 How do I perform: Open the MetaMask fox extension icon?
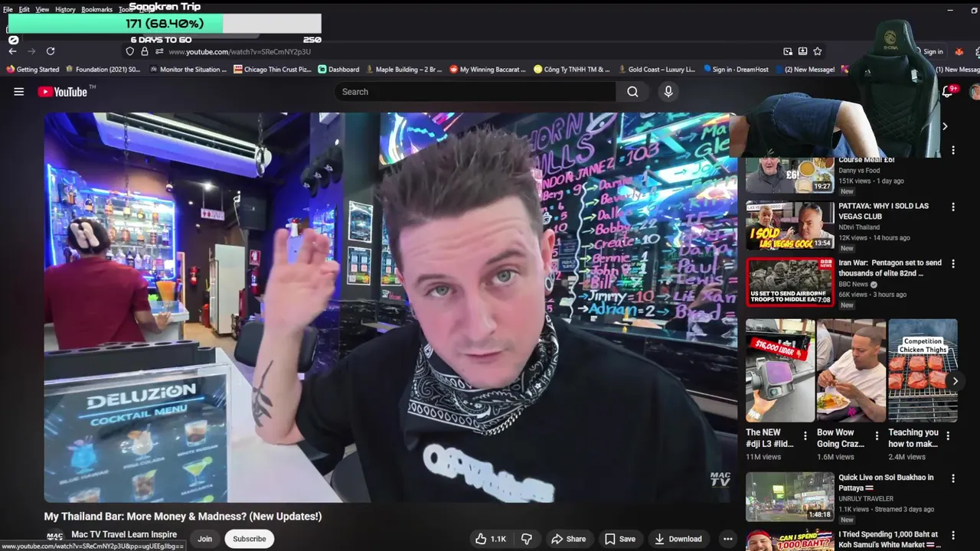tap(959, 51)
